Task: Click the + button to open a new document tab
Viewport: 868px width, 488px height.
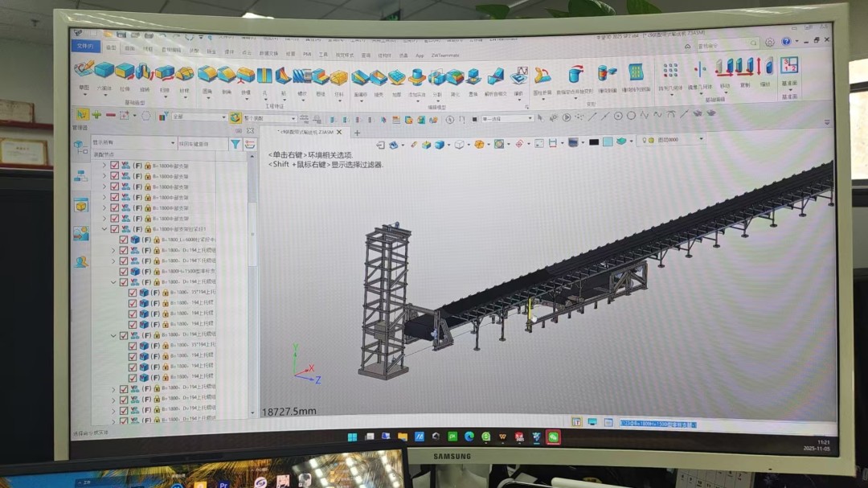Action: point(358,133)
